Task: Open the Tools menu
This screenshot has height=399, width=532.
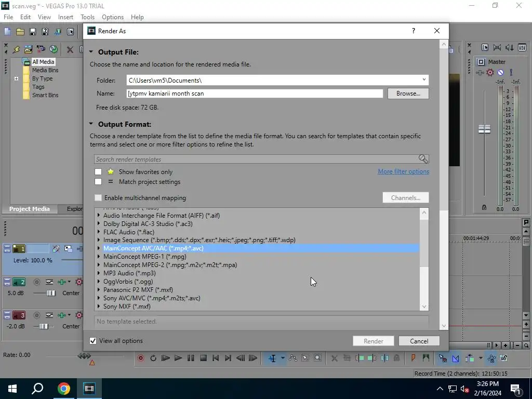Action: (87, 17)
